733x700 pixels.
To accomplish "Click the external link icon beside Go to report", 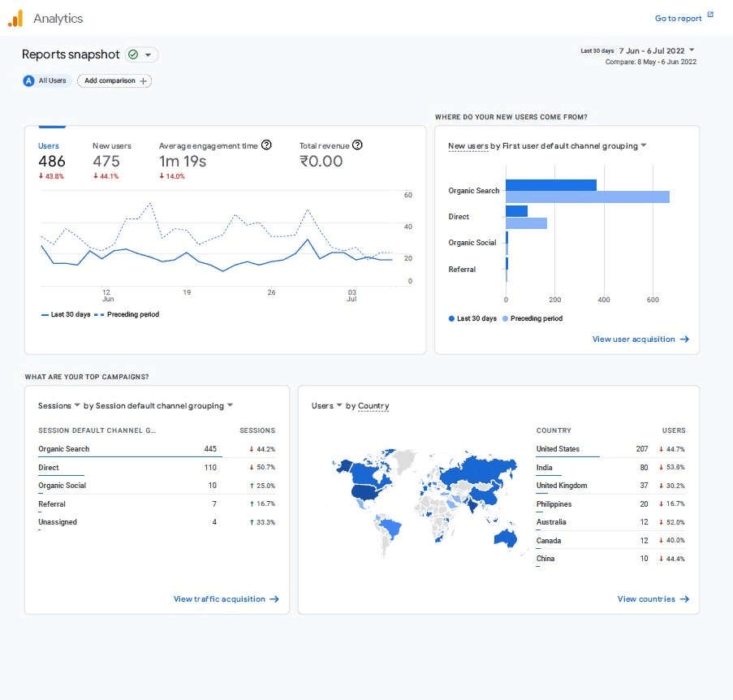I will coord(710,15).
